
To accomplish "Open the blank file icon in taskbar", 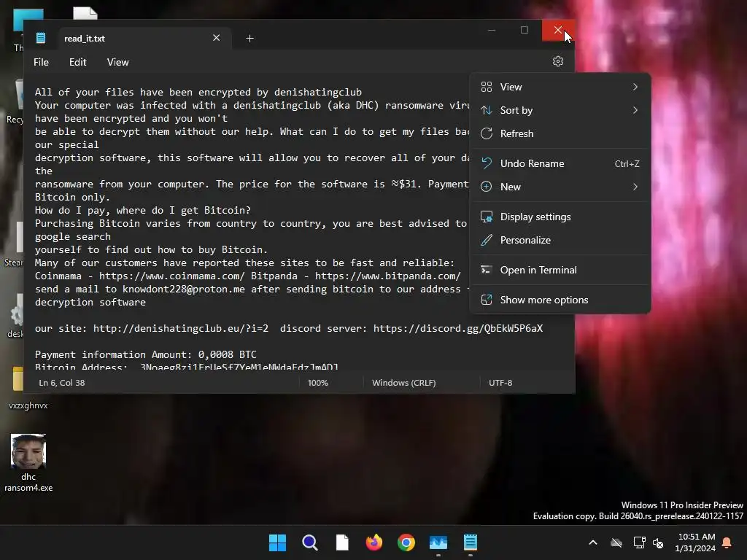I will tap(342, 542).
